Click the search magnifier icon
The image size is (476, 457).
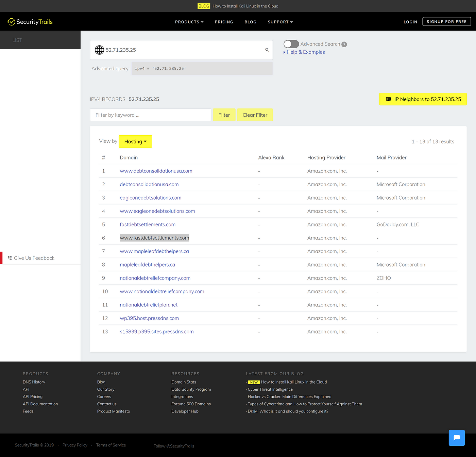click(x=267, y=50)
